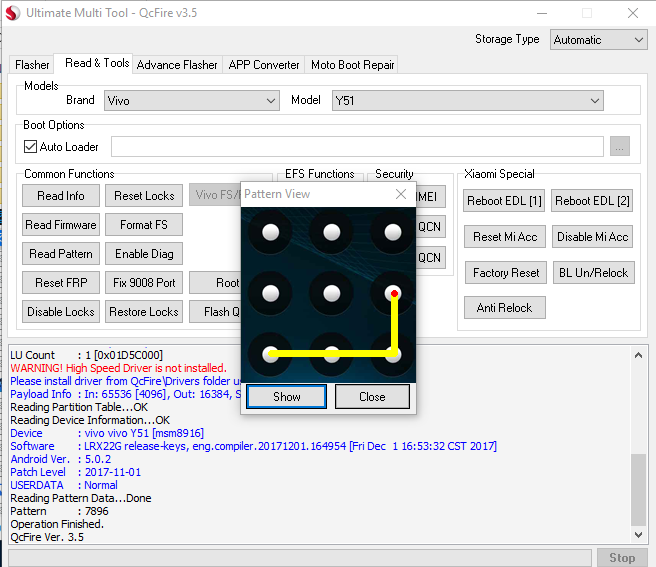
Task: Click the log scrollbar down arrow
Action: click(638, 534)
